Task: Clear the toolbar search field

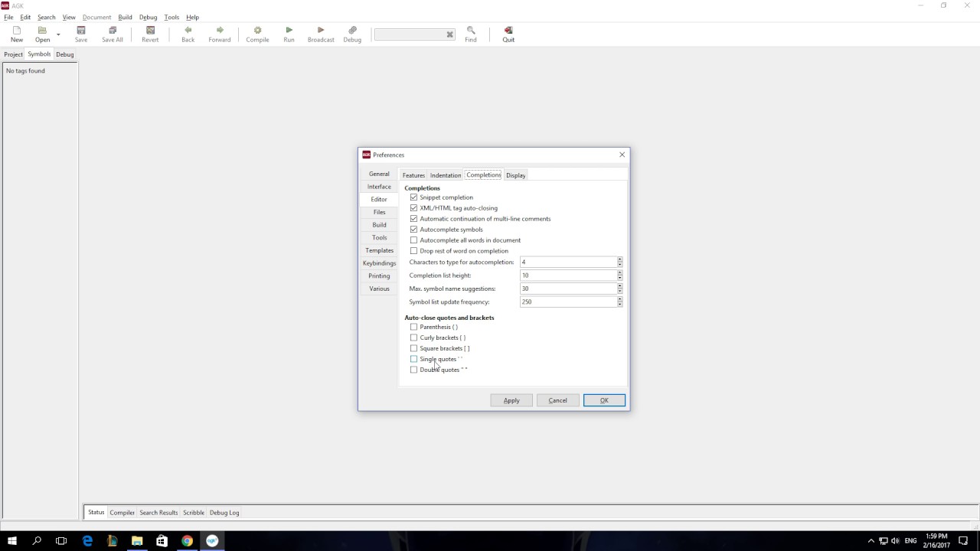Action: point(450,34)
